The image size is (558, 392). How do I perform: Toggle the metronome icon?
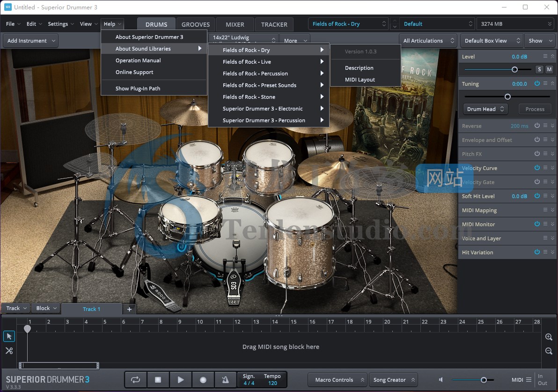(x=225, y=379)
